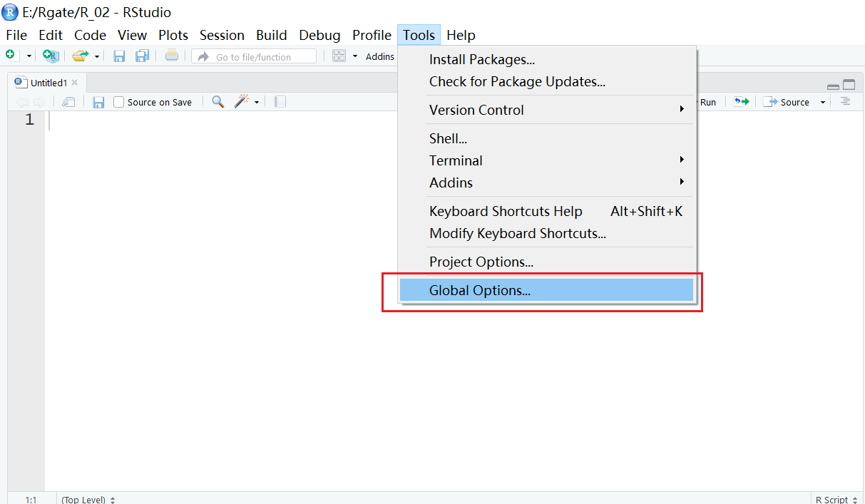Open the Build menu
This screenshot has height=504, width=865.
click(x=272, y=35)
